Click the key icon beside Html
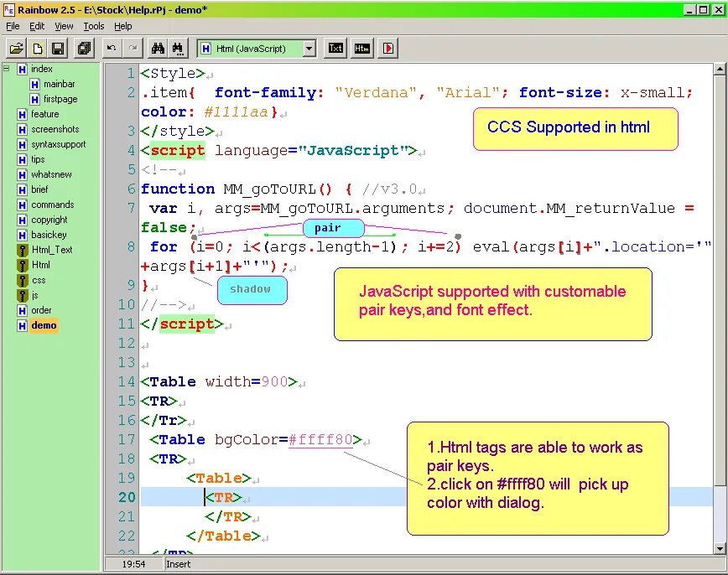This screenshot has height=575, width=728. (x=22, y=266)
